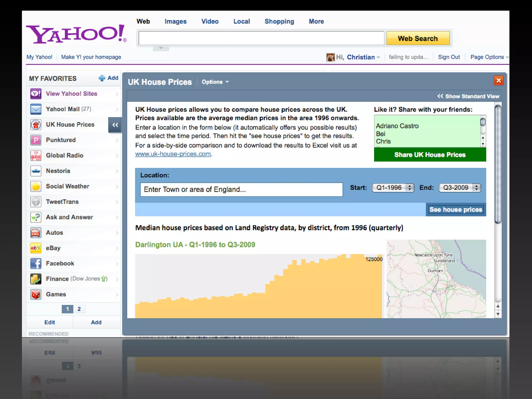
Task: Expand the Yahoo! Mail row chevron
Action: [x=117, y=109]
